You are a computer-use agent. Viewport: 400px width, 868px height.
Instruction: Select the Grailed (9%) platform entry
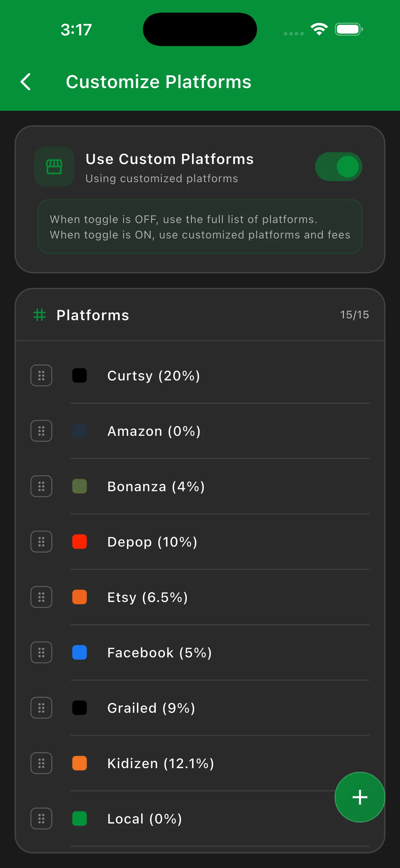coord(151,708)
